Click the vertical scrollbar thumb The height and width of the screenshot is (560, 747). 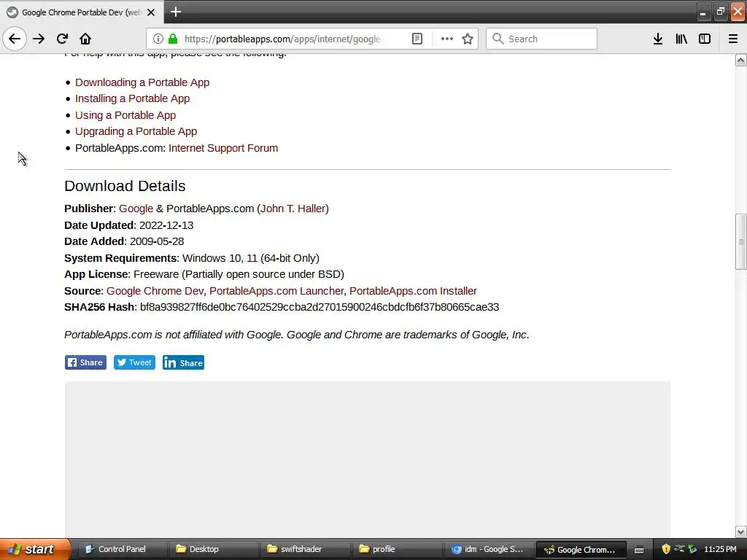pos(741,241)
